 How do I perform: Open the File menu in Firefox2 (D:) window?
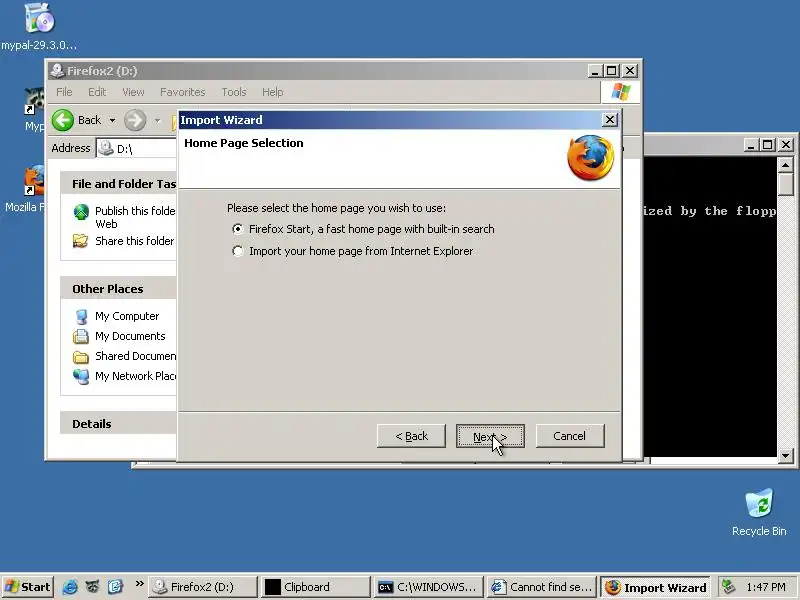coord(64,92)
